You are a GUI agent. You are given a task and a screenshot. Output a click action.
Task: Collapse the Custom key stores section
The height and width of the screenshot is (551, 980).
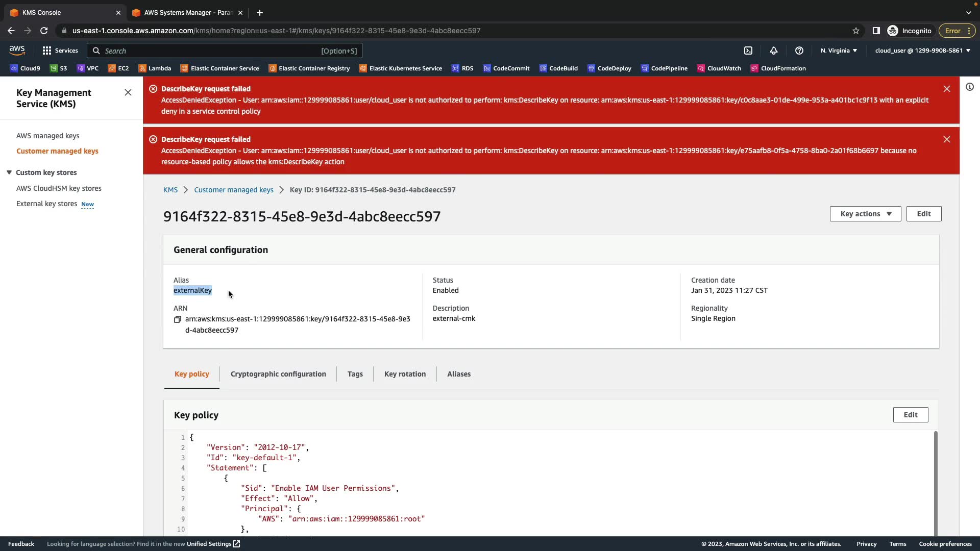(x=9, y=172)
